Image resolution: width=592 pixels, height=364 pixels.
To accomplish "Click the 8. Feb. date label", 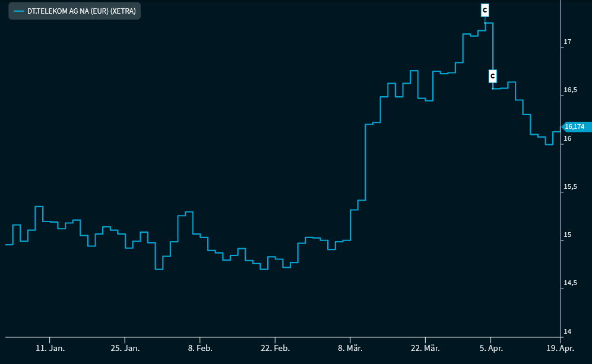I will 200,348.
